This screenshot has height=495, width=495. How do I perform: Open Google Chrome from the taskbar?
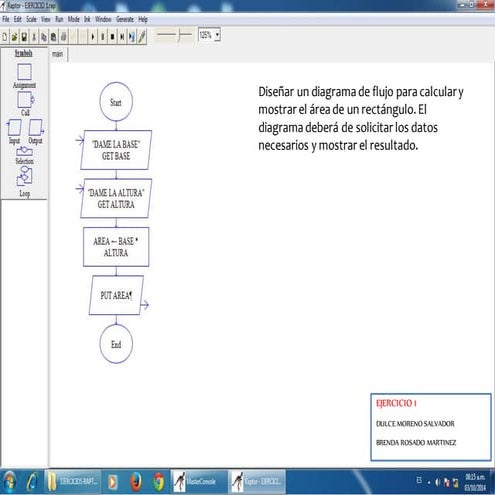159,482
